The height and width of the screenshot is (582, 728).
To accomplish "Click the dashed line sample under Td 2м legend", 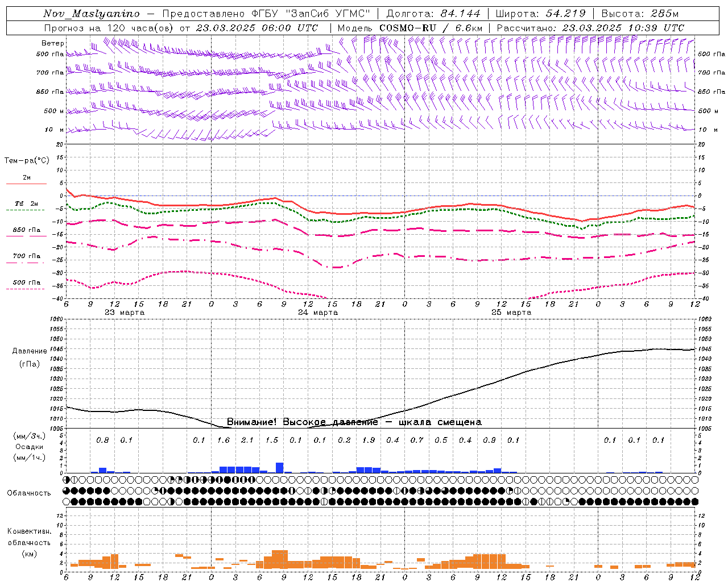I will click(25, 210).
